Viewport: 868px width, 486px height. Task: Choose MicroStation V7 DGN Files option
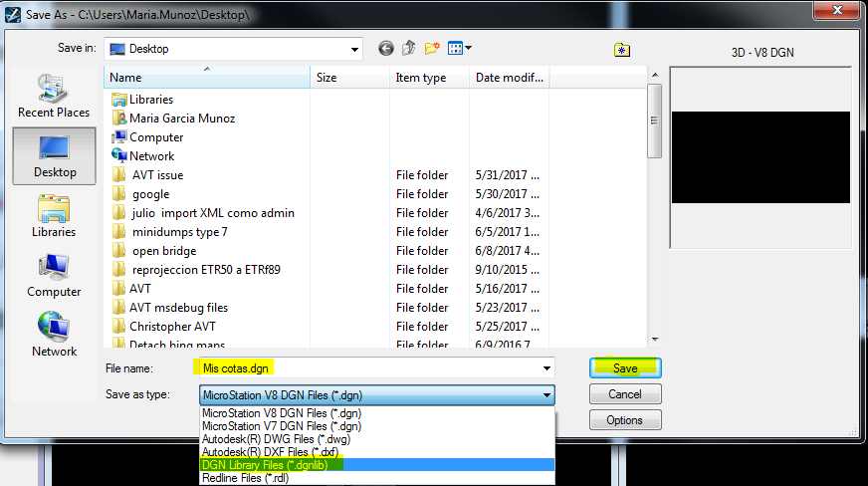376,426
